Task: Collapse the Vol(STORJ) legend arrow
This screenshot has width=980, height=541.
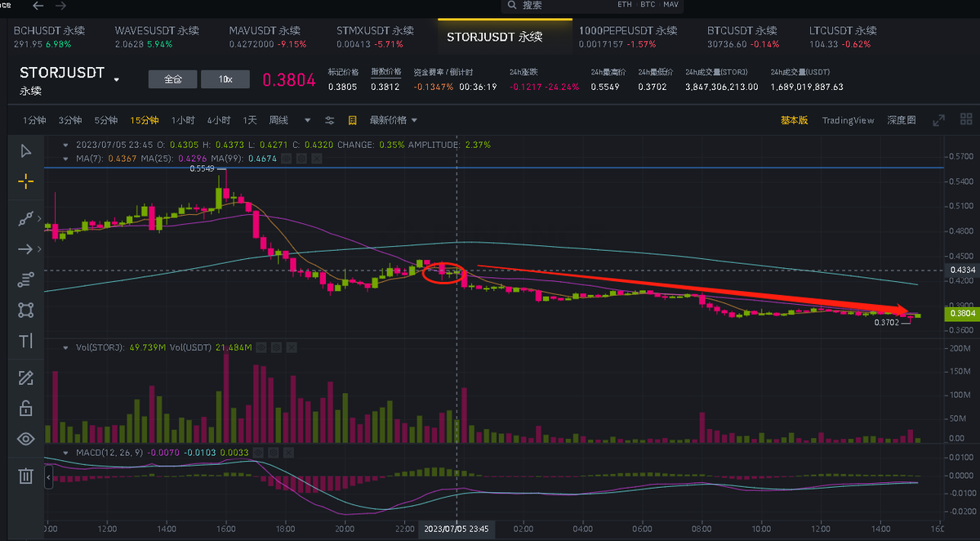Action: 67,347
